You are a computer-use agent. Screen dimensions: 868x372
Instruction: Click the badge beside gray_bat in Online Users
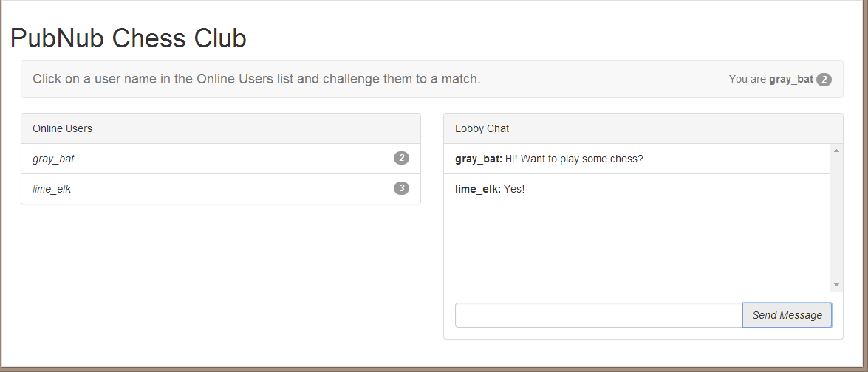coord(401,158)
